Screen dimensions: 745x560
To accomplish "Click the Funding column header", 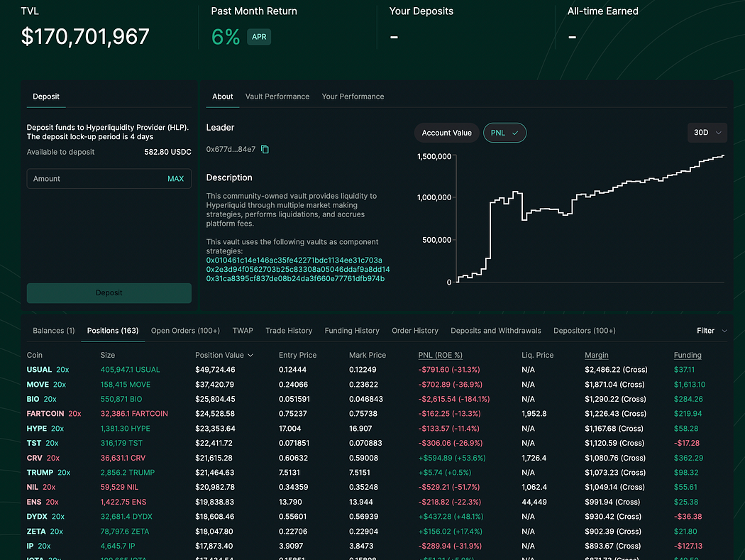I will click(x=687, y=355).
